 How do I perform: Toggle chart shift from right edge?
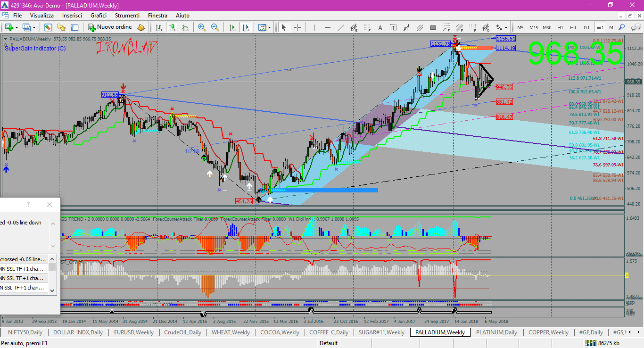pyautogui.click(x=245, y=27)
